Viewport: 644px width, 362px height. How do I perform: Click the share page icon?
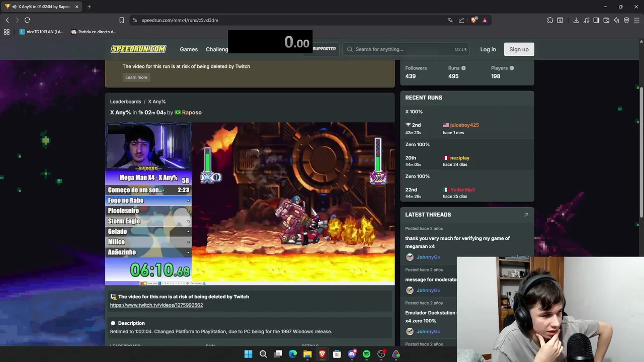pos(462,20)
